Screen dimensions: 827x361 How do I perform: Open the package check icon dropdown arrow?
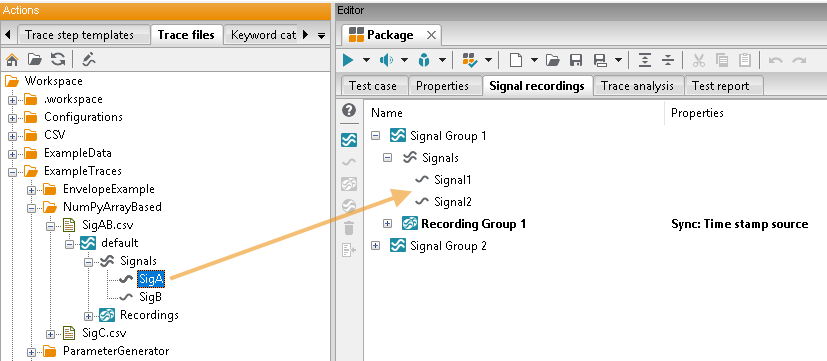point(488,60)
